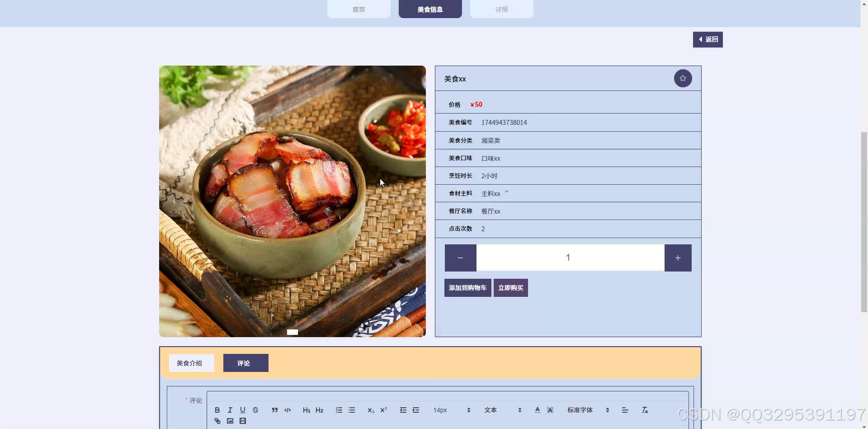Click the quantity input field showing 1
The image size is (868, 429).
[x=570, y=258]
